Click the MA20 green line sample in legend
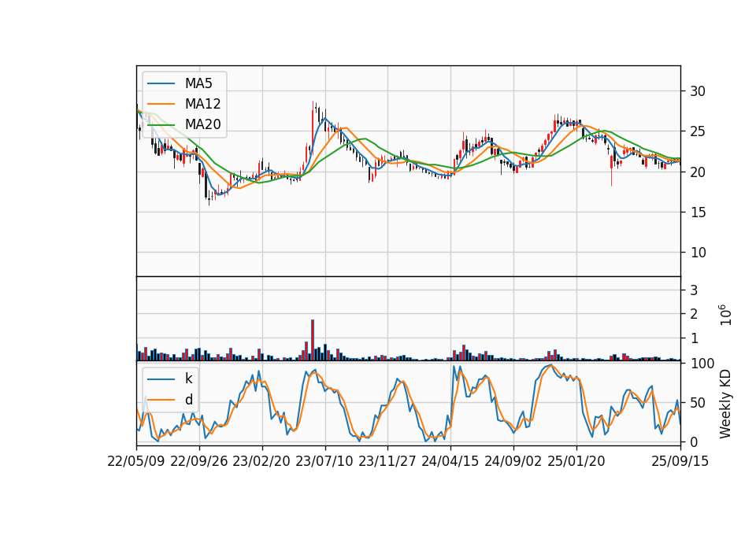This screenshot has width=756, height=543. 161,124
